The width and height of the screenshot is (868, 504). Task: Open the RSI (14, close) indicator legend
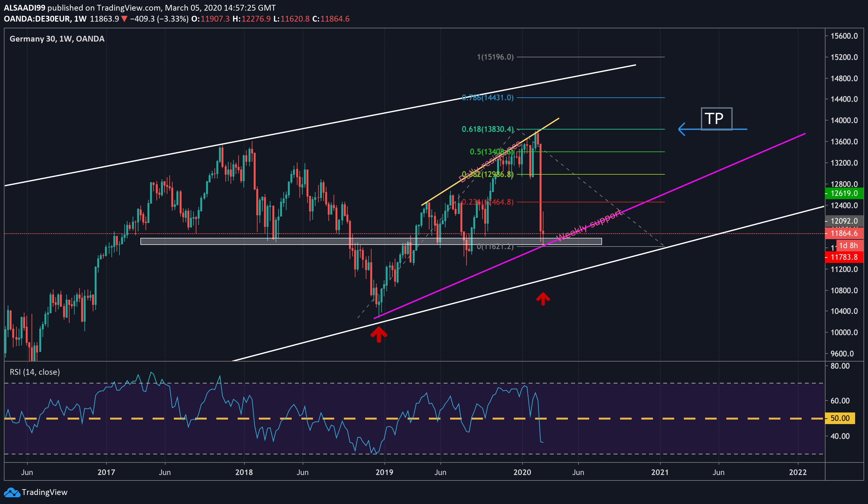click(x=35, y=372)
